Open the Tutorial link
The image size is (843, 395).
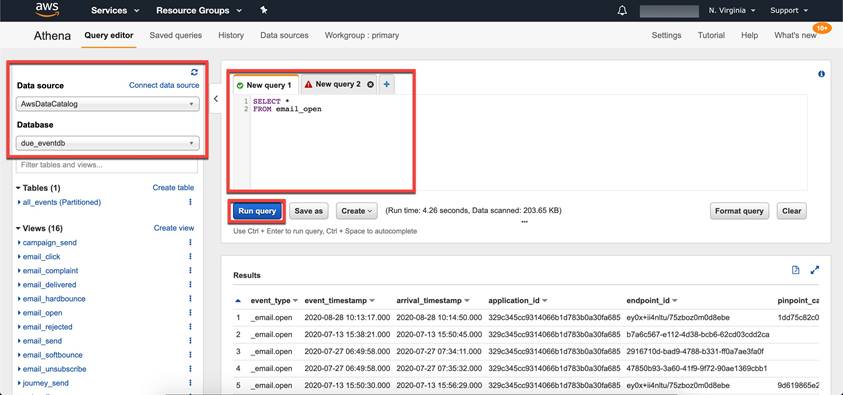(x=711, y=35)
